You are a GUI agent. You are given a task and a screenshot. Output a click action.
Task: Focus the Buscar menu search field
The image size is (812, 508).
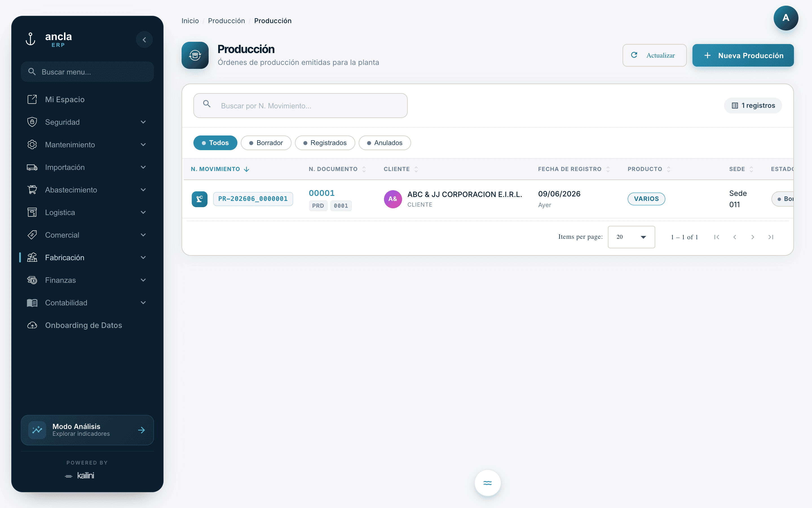(87, 72)
